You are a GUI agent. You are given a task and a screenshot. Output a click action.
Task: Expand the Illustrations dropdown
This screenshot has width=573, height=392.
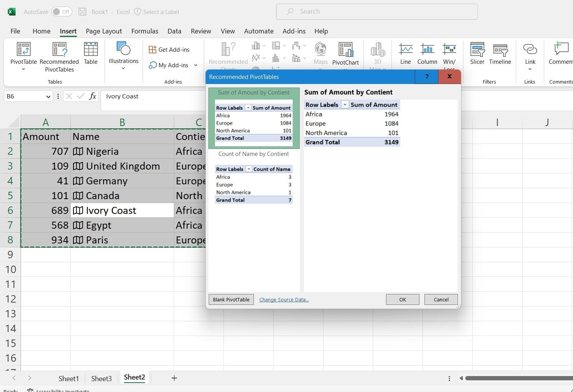pyautogui.click(x=123, y=68)
